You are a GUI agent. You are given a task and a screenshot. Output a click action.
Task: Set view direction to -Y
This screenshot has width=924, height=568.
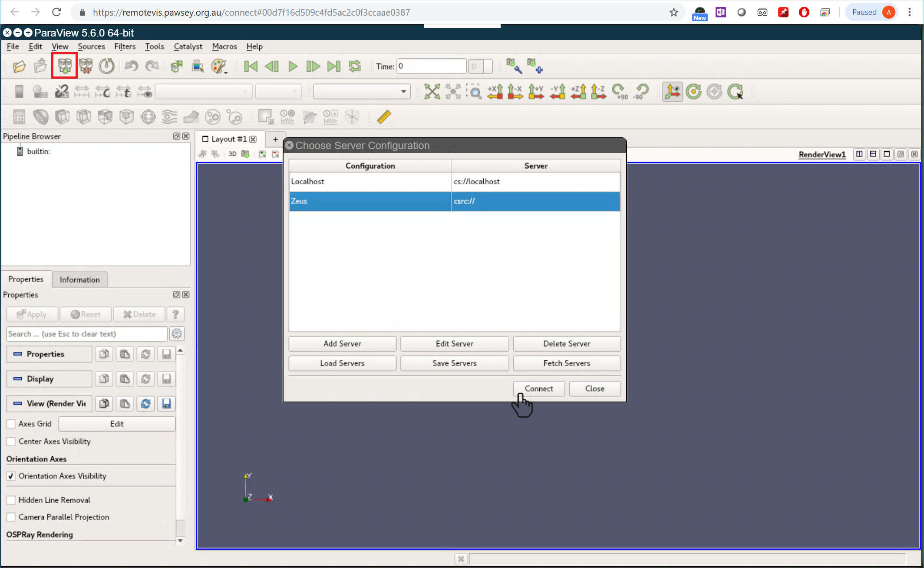(558, 91)
